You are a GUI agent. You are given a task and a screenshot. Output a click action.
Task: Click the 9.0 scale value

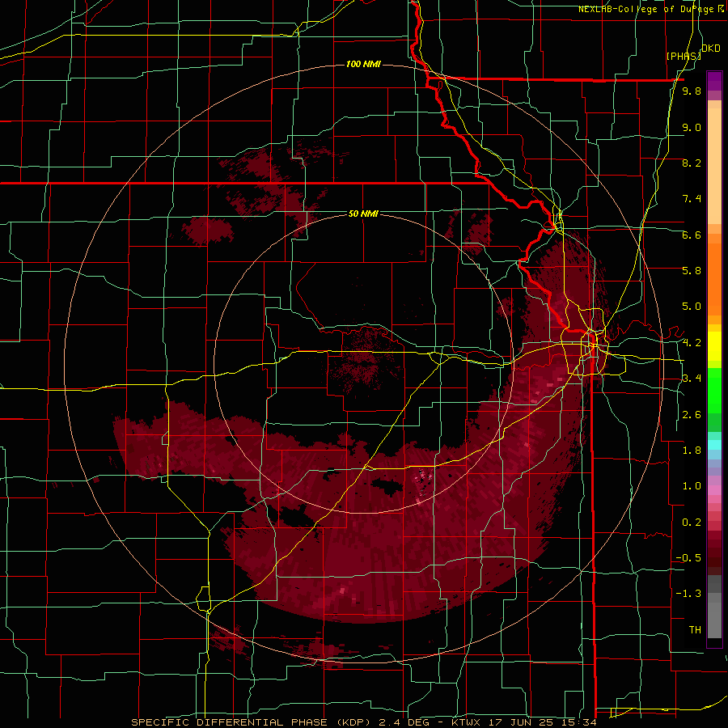tap(692, 127)
